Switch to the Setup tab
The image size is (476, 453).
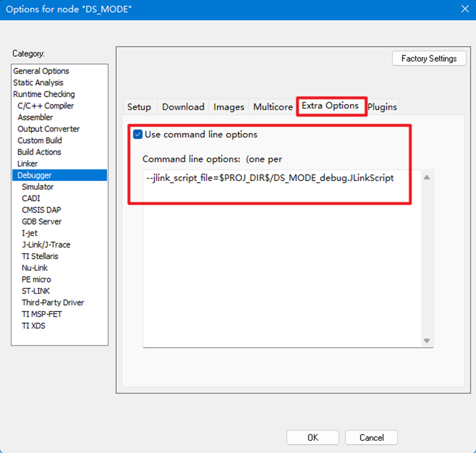point(139,107)
